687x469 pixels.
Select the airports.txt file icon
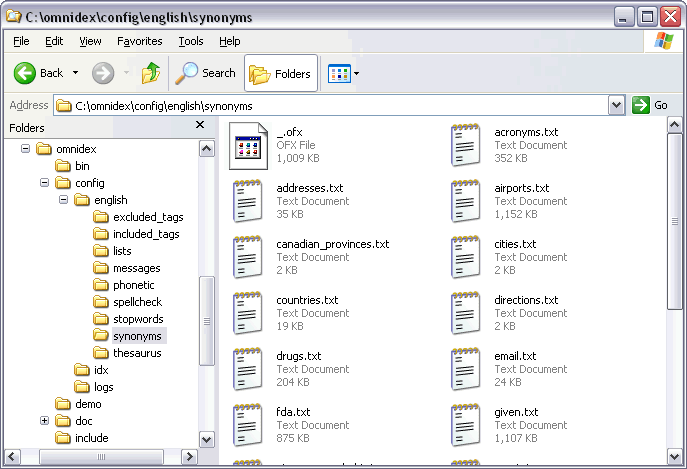click(465, 201)
